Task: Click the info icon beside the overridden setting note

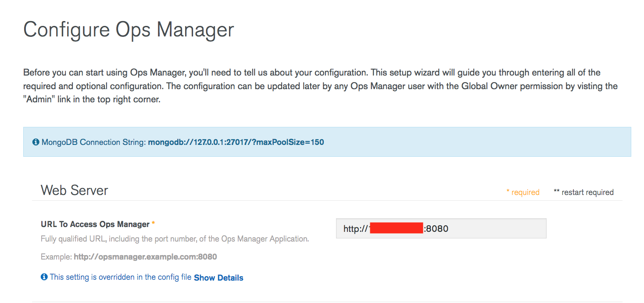Action: click(44, 277)
